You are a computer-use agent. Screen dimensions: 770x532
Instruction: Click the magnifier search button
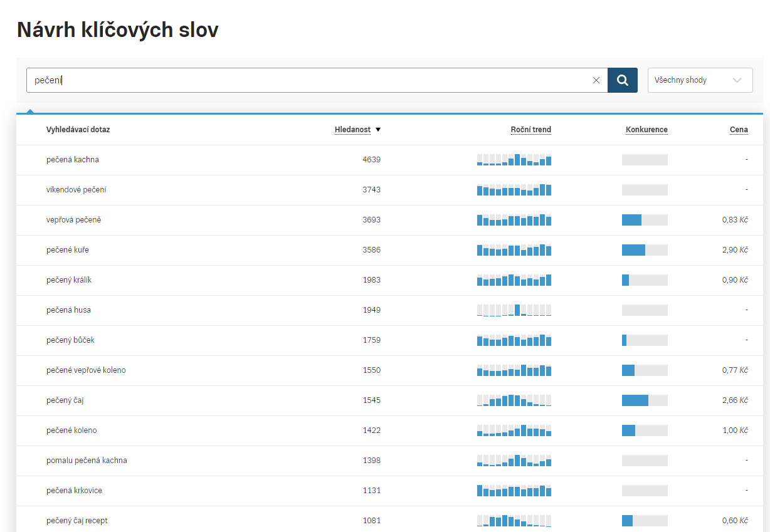pyautogui.click(x=623, y=80)
